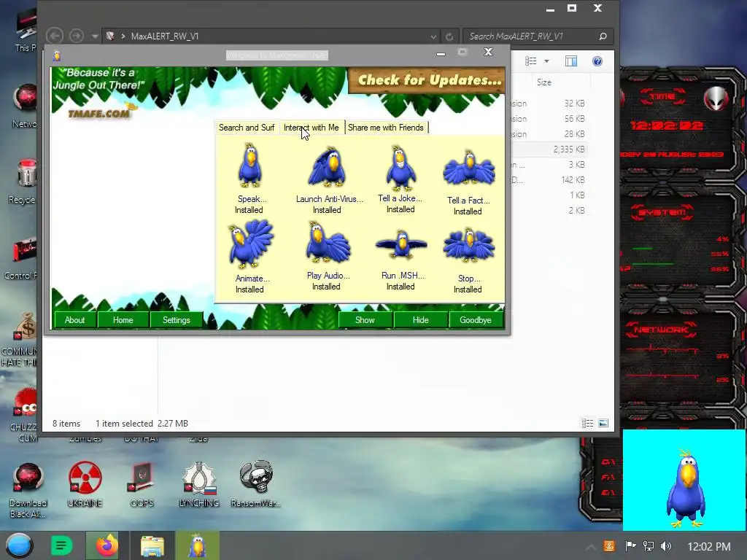Switch Explorer to details view icon
The height and width of the screenshot is (560, 747).
pyautogui.click(x=587, y=424)
